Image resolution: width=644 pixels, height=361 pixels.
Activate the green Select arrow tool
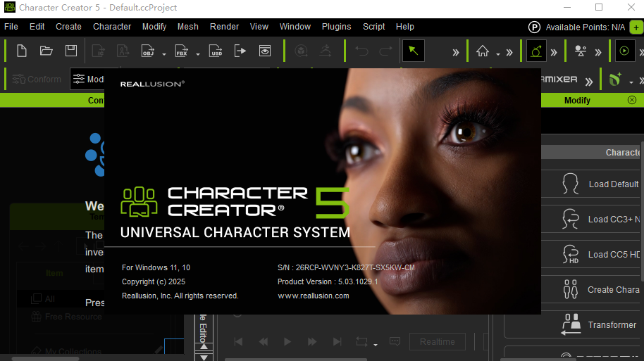414,51
